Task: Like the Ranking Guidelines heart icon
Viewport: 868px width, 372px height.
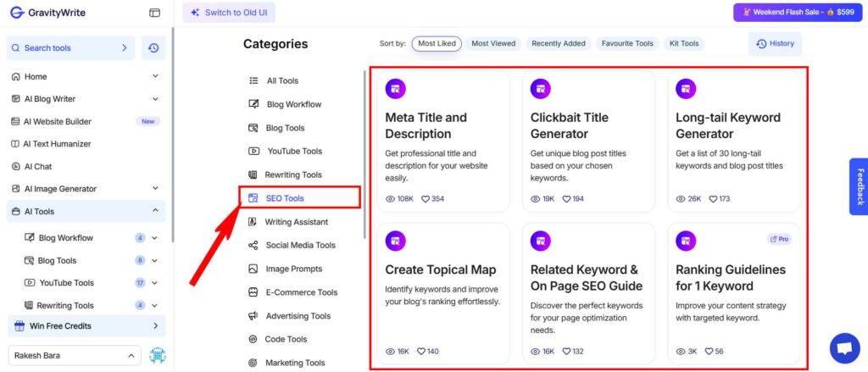Action: 709,351
